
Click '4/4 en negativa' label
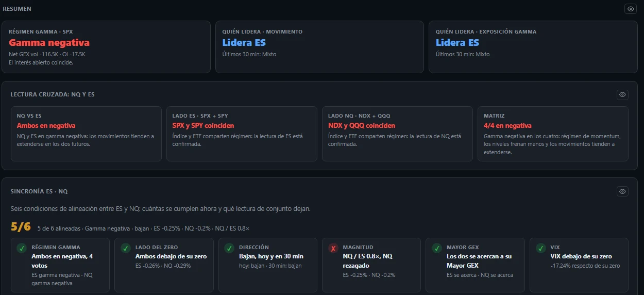(507, 125)
